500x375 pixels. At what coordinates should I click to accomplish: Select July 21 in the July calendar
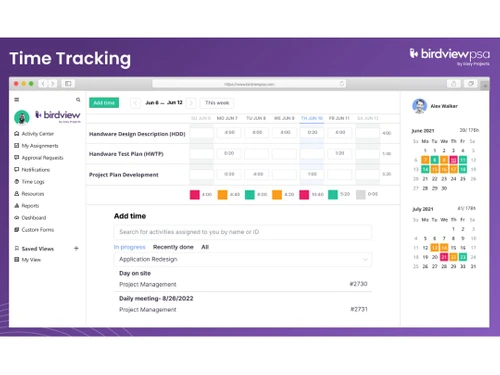(444, 257)
